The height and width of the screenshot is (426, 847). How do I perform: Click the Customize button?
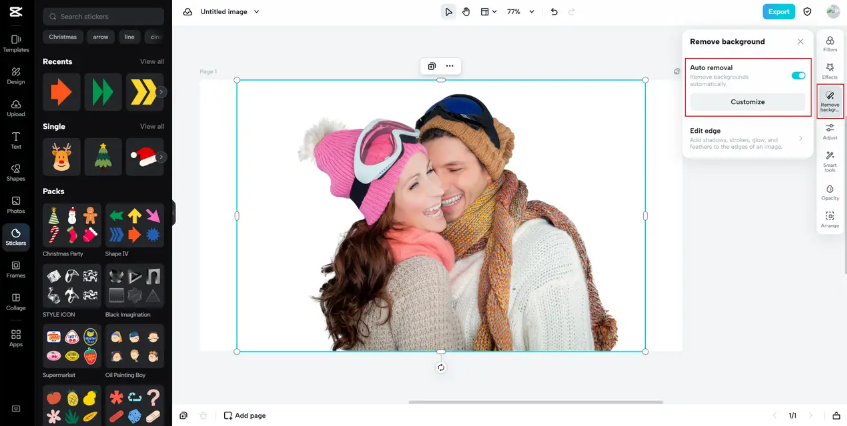pyautogui.click(x=748, y=102)
